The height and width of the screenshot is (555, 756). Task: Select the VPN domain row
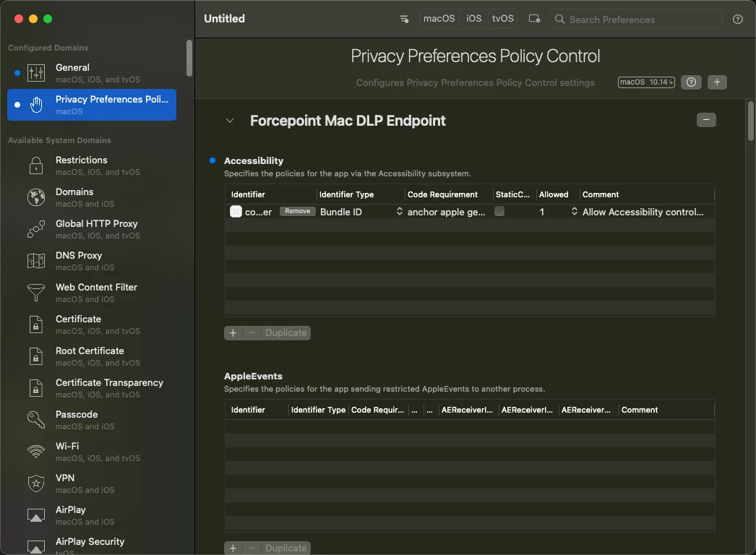click(92, 483)
